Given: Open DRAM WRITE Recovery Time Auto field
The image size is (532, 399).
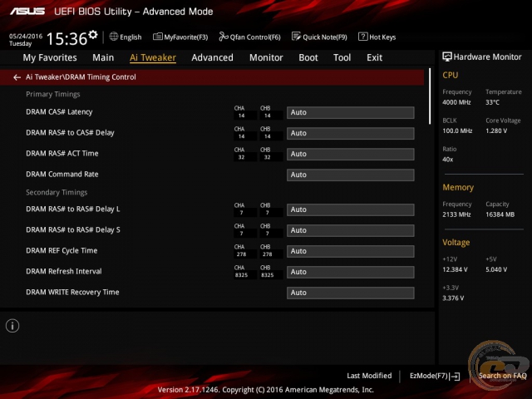Looking at the screenshot, I should [x=351, y=293].
